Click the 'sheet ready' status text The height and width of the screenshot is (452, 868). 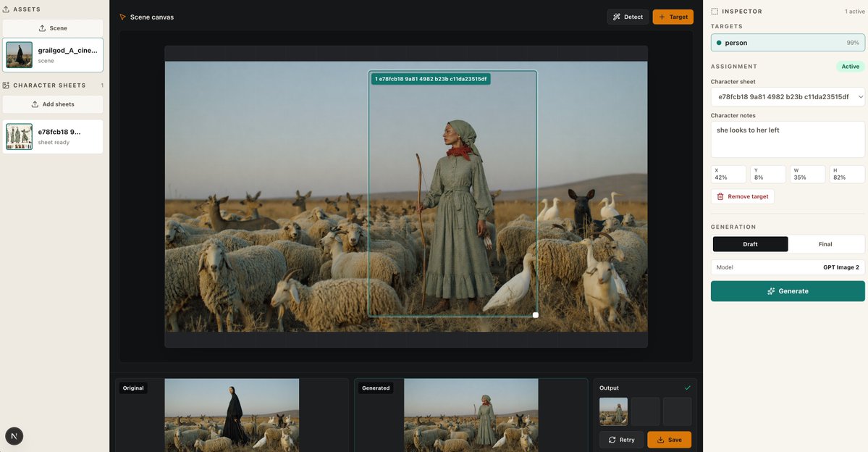tap(54, 143)
